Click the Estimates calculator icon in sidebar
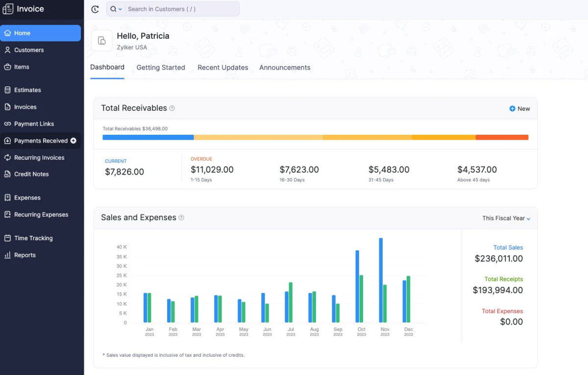588x375 pixels. click(7, 90)
